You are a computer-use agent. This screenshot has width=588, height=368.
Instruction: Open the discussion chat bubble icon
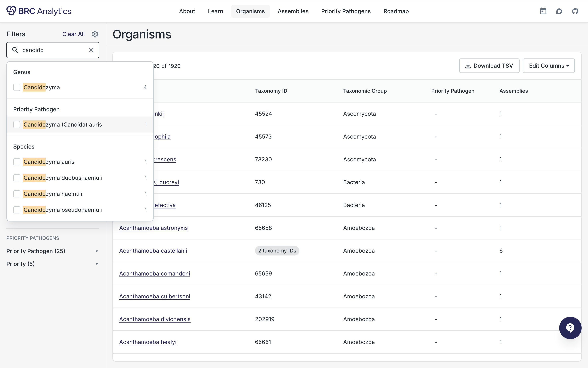[559, 11]
